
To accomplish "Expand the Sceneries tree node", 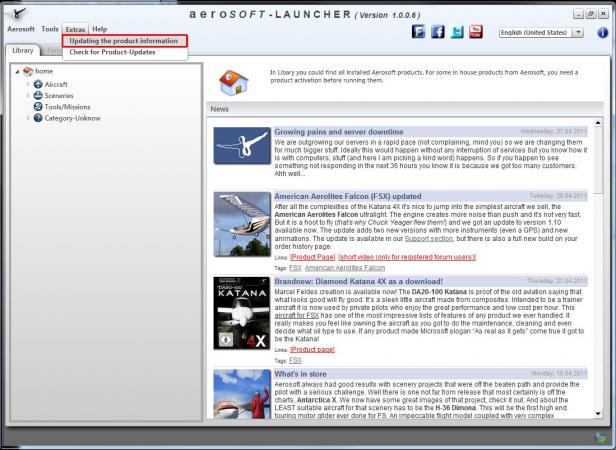I will tap(28, 96).
